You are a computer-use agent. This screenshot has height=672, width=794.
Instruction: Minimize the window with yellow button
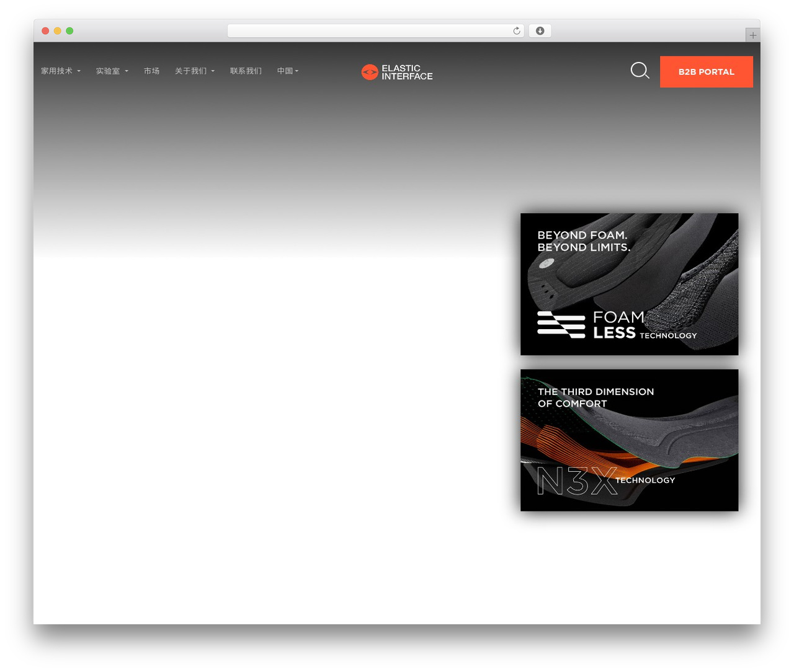(57, 31)
